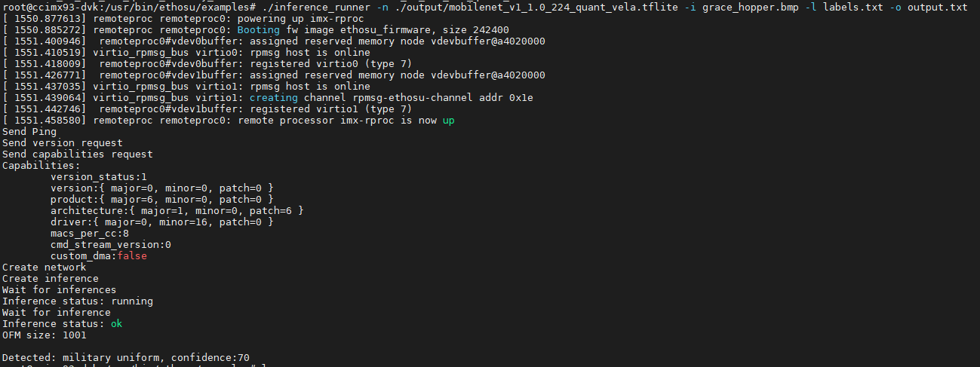The image size is (980, 367).
Task: Click the 'Send capabilities request' line
Action: coord(78,154)
